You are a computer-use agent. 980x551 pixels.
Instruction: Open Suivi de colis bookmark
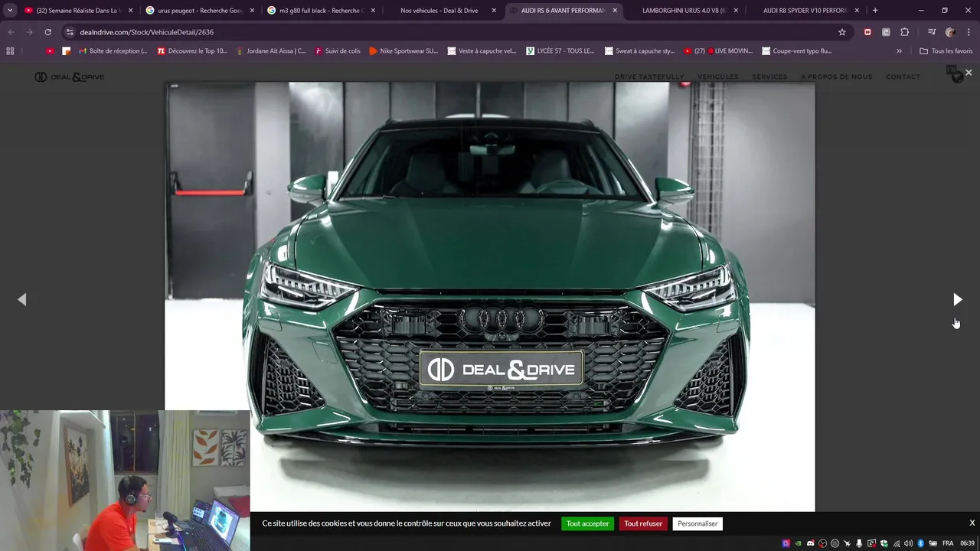click(337, 51)
